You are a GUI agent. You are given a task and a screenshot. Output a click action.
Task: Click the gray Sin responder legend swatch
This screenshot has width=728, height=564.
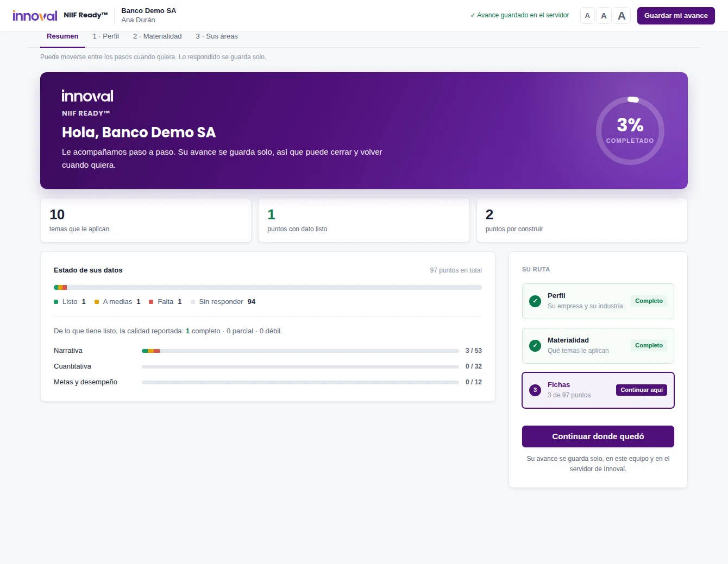point(193,302)
